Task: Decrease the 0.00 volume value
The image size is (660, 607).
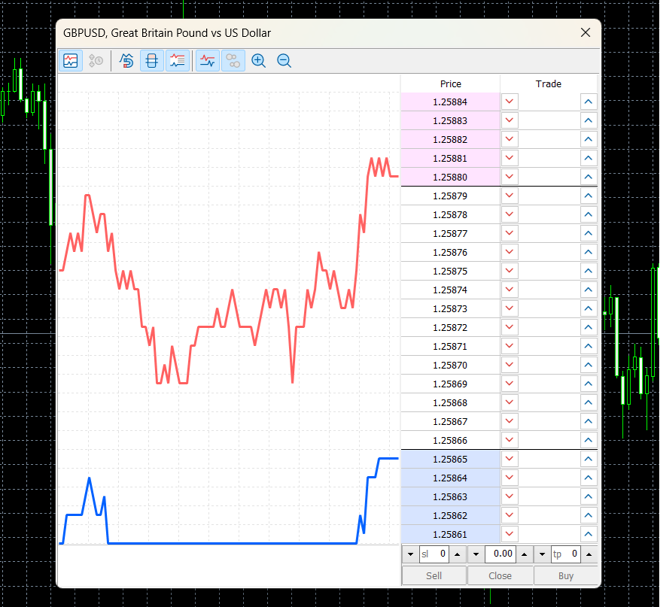Action: [x=476, y=554]
